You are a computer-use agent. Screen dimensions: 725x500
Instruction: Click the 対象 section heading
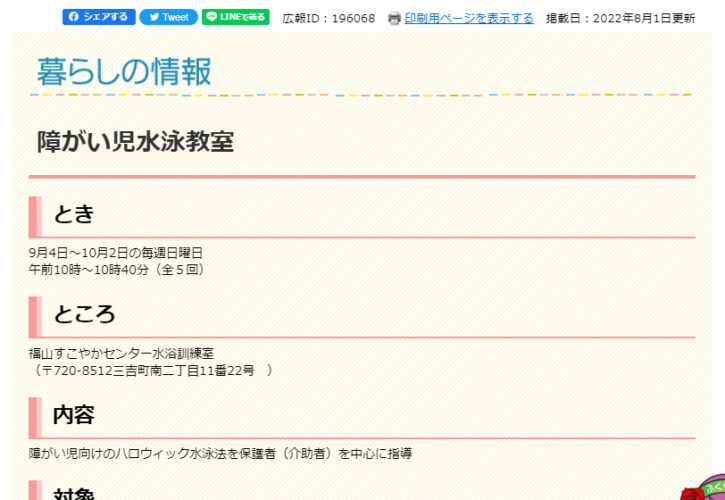click(74, 493)
